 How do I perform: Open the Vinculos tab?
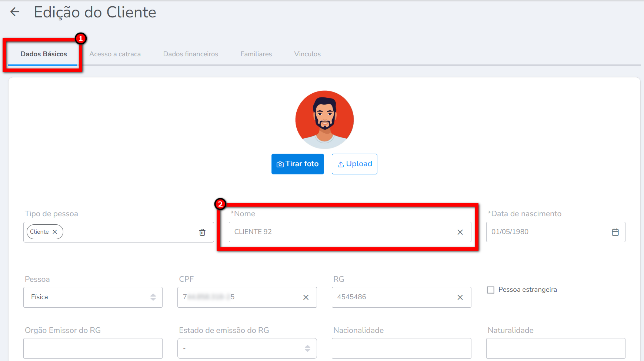pos(307,54)
